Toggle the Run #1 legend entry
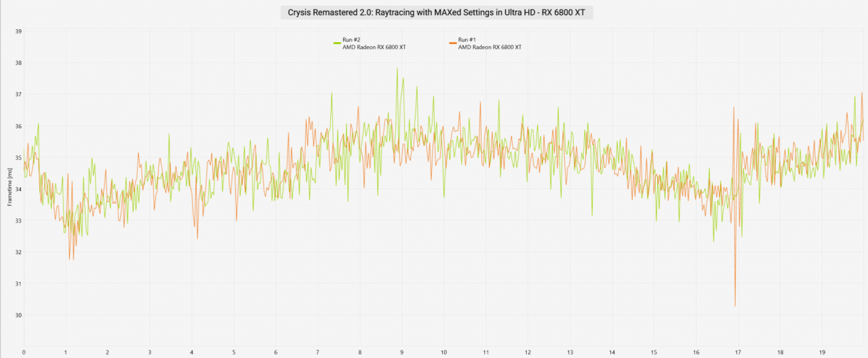This screenshot has width=868, height=358. [x=486, y=43]
